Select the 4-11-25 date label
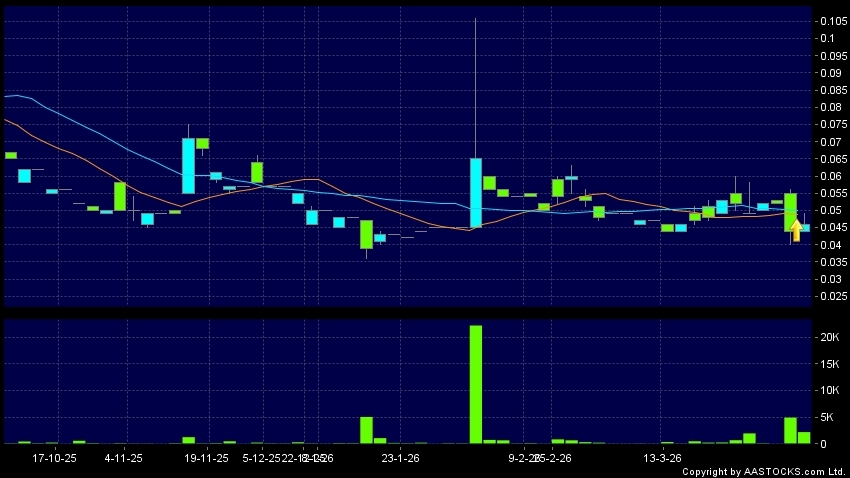This screenshot has width=850, height=478. [x=124, y=458]
